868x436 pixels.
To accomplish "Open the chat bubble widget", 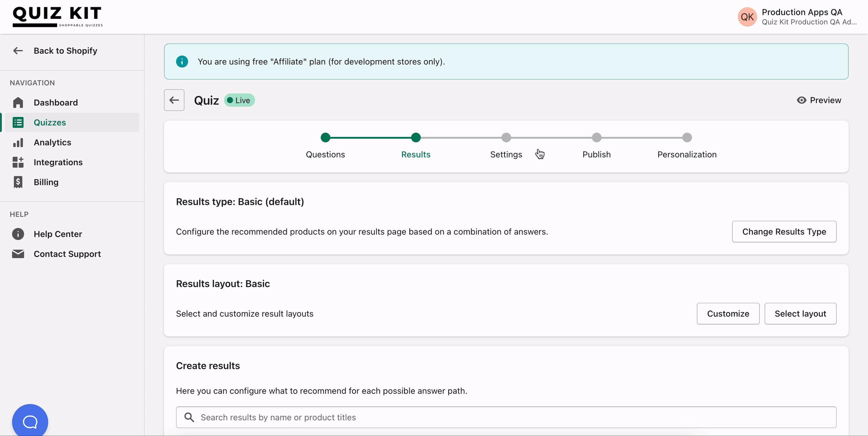I will 30,421.
